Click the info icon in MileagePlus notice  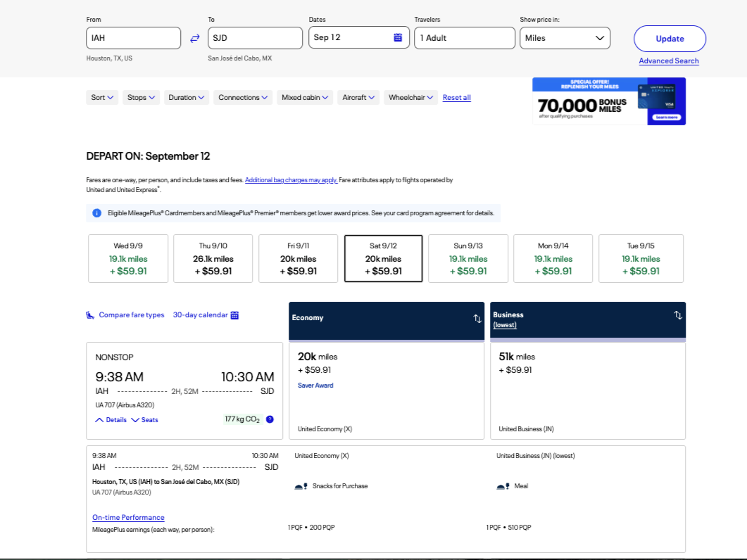point(97,213)
